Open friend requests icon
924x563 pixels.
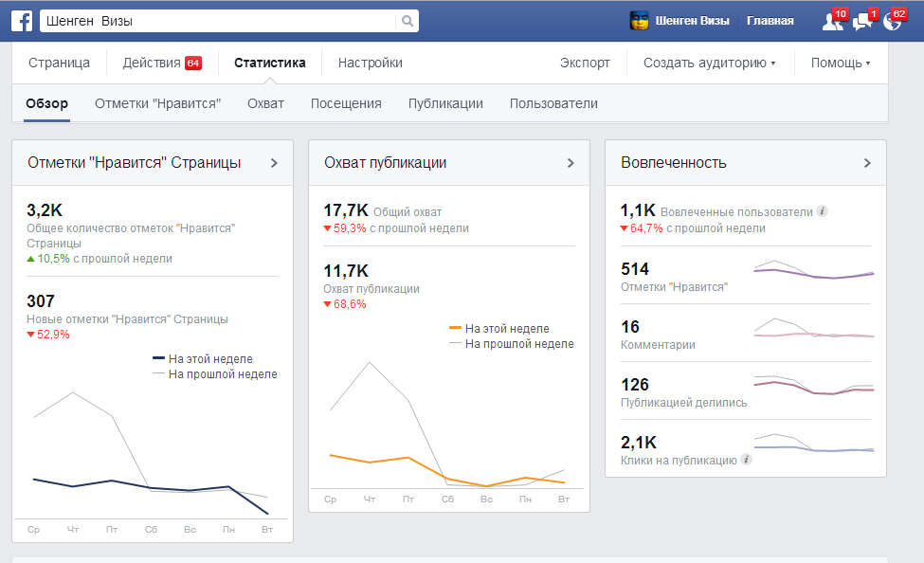coord(832,21)
